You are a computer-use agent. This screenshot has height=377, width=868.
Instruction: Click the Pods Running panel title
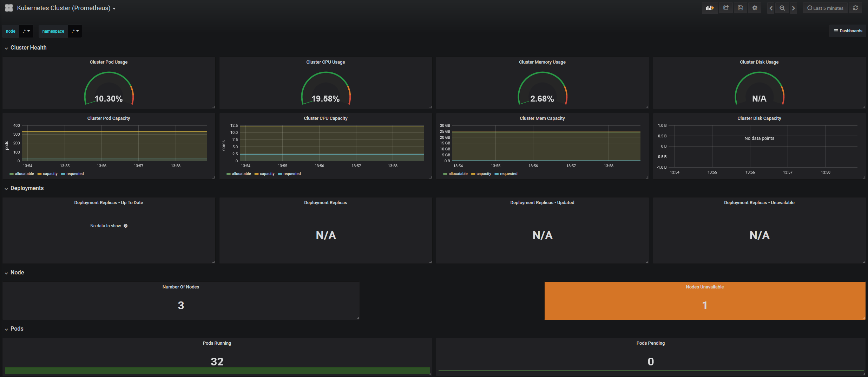[x=217, y=343]
